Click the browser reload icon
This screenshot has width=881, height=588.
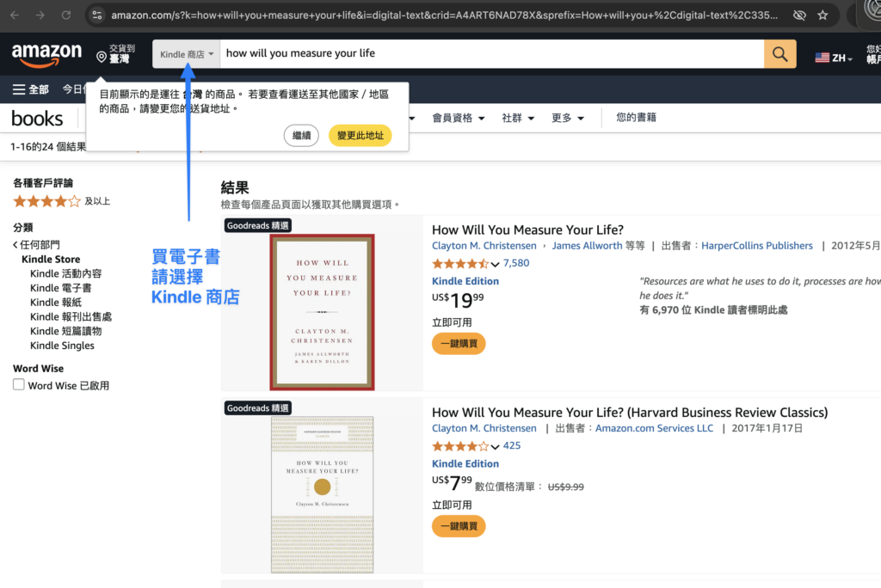pos(66,15)
